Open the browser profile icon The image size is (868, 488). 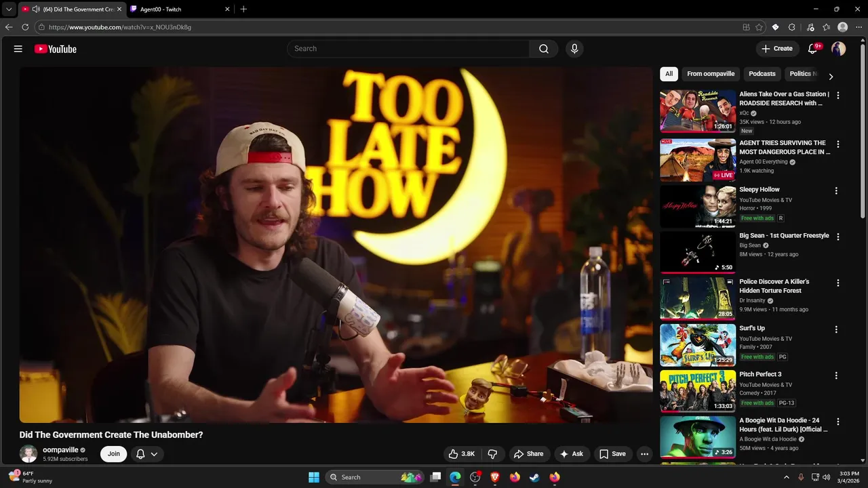point(843,27)
